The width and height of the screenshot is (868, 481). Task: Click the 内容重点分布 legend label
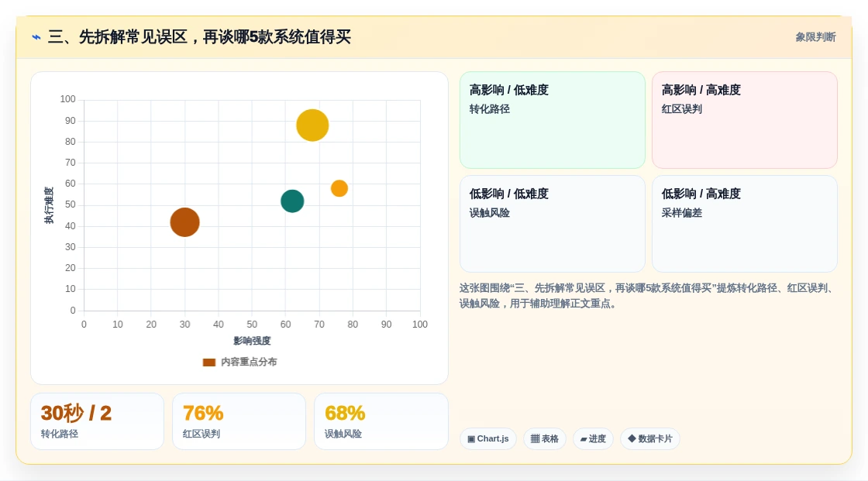(x=249, y=362)
